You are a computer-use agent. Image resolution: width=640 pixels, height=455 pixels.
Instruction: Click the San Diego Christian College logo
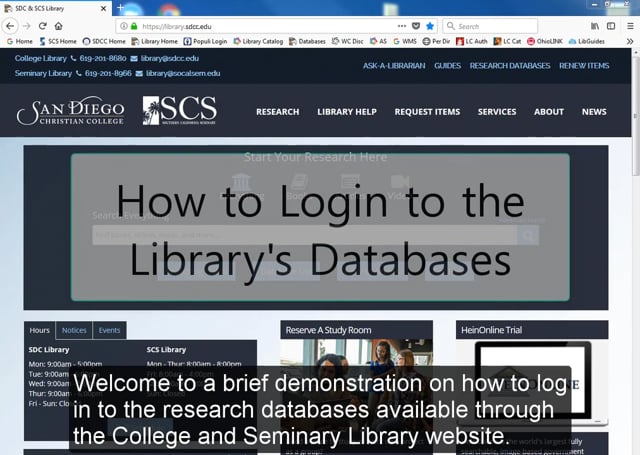pos(70,111)
